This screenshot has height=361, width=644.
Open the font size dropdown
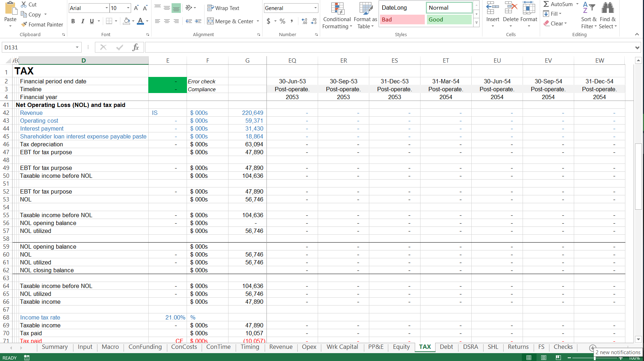click(128, 8)
